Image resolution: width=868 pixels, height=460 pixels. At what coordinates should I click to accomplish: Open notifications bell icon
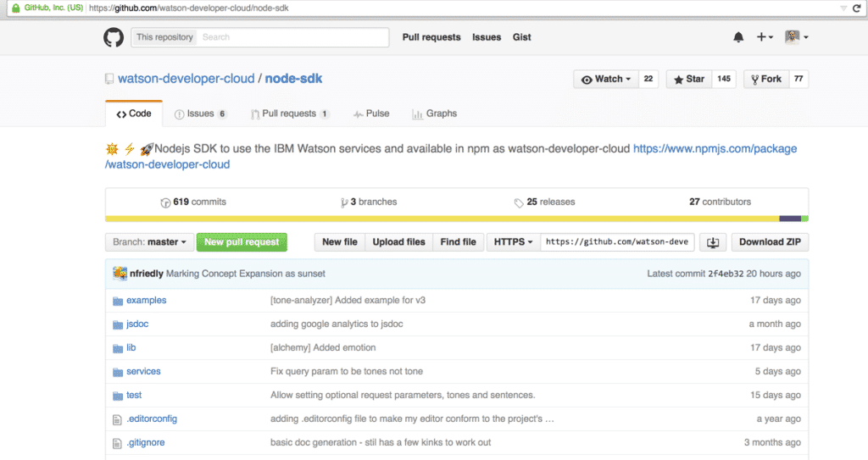click(x=738, y=37)
